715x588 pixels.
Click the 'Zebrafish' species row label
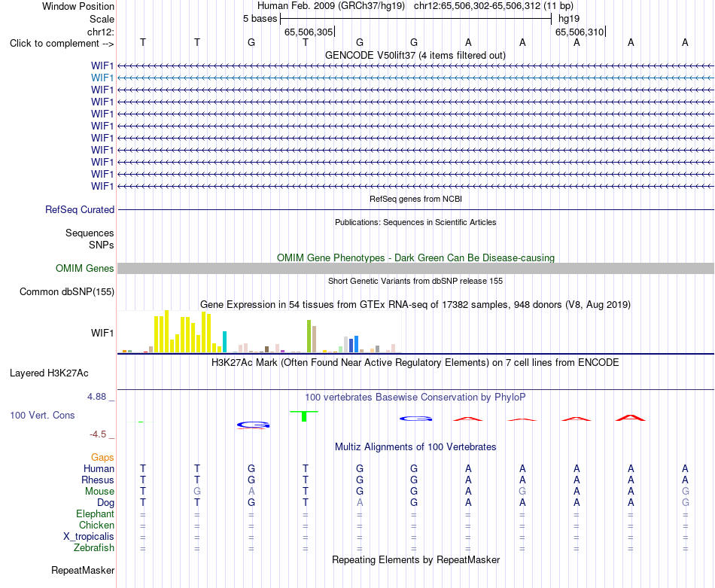[94, 548]
